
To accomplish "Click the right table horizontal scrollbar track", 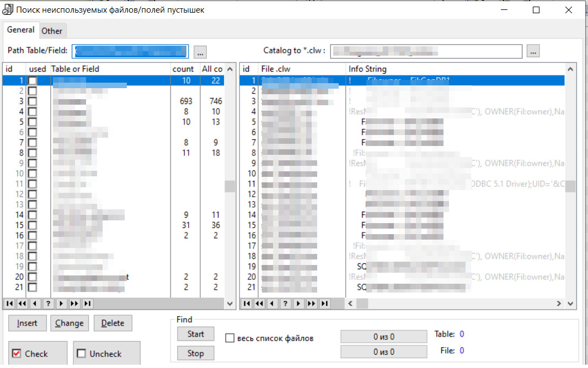I will (458, 304).
